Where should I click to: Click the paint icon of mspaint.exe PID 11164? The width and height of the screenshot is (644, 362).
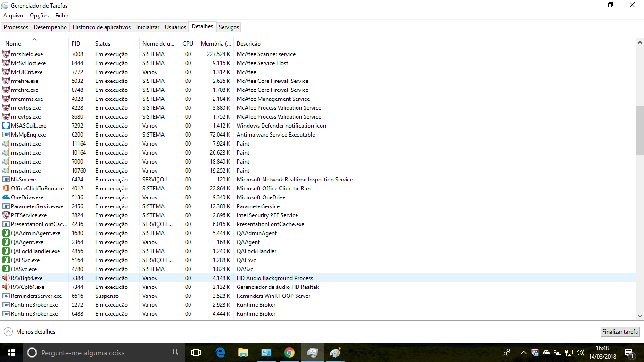coord(6,144)
